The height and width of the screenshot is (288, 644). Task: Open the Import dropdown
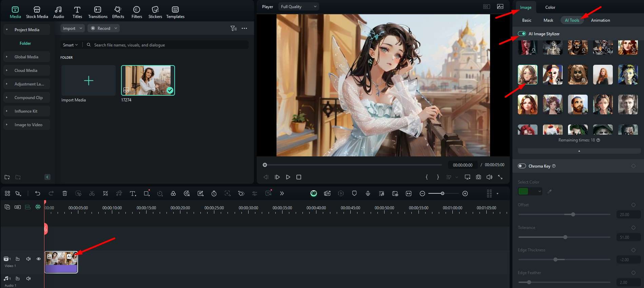tap(73, 28)
